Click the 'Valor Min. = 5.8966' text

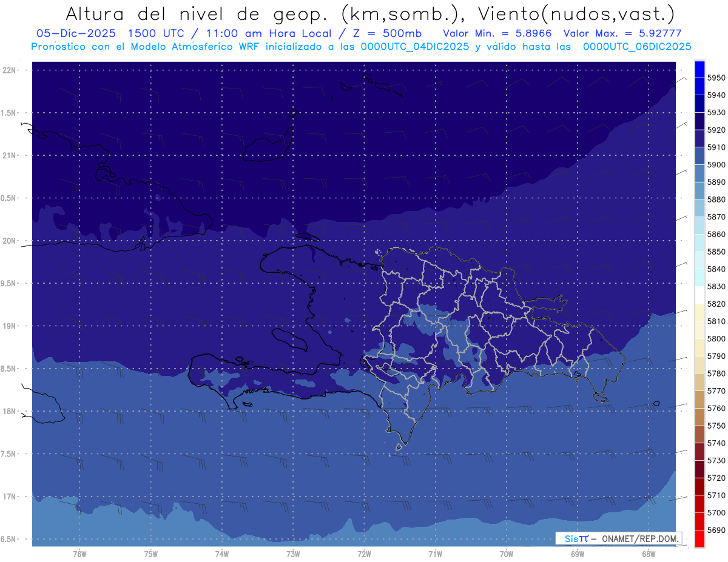coord(497,33)
